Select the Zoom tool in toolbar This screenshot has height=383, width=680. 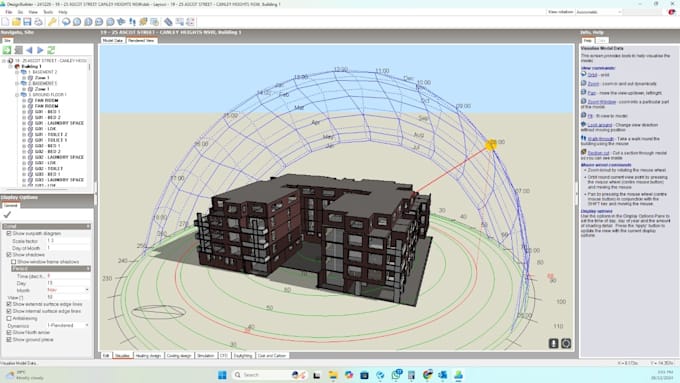point(77,22)
